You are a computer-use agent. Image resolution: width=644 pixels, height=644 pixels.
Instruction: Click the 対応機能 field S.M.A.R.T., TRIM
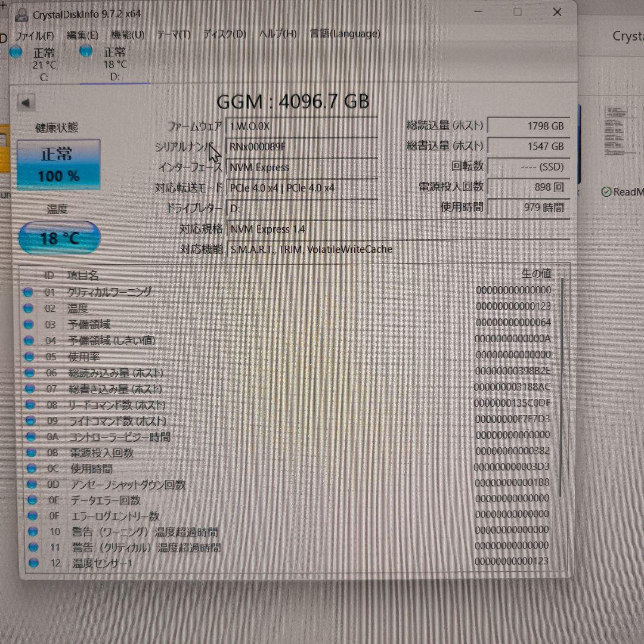point(398,249)
